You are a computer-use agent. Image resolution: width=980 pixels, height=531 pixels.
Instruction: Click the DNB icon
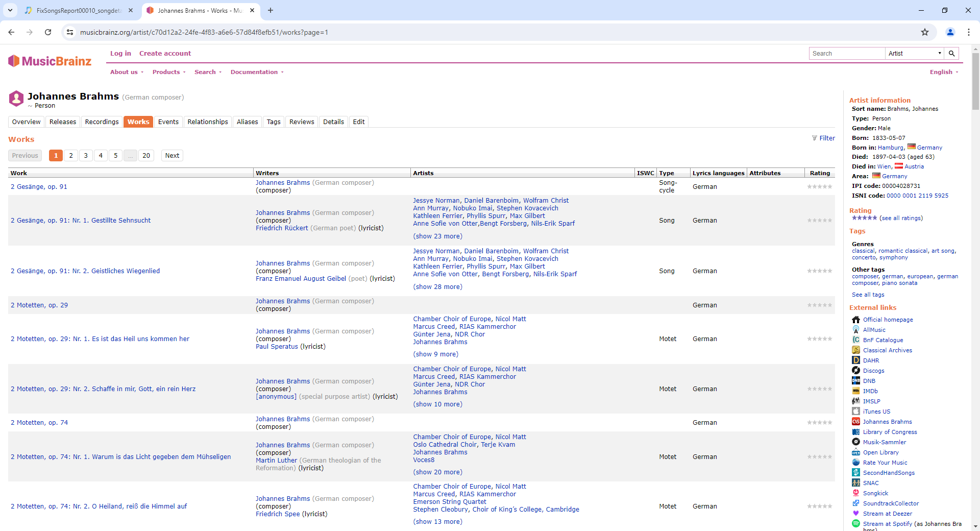click(856, 381)
